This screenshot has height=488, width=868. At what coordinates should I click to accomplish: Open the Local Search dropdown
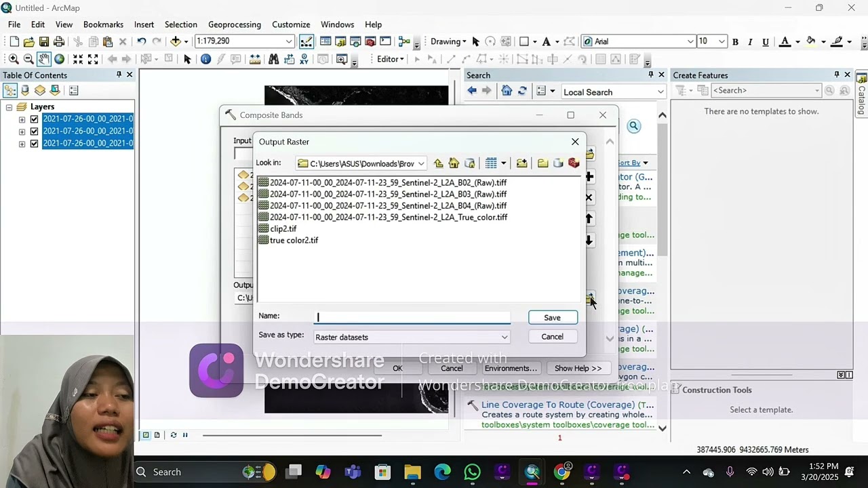pos(660,92)
